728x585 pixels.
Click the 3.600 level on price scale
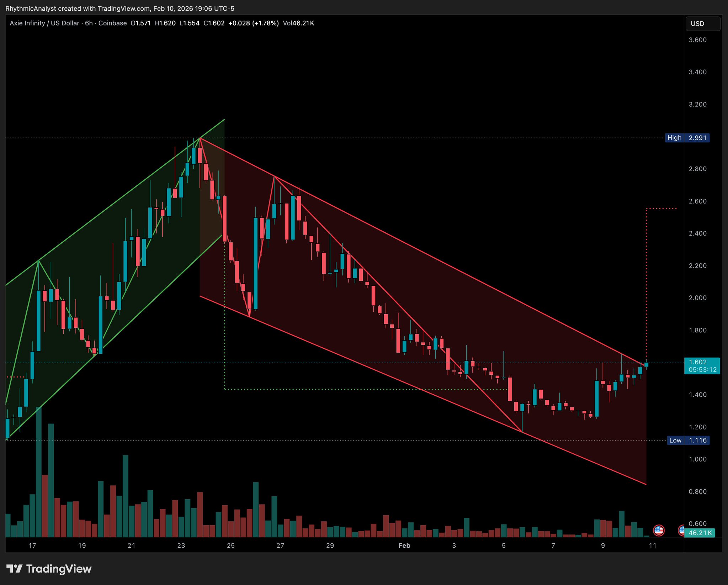[697, 40]
